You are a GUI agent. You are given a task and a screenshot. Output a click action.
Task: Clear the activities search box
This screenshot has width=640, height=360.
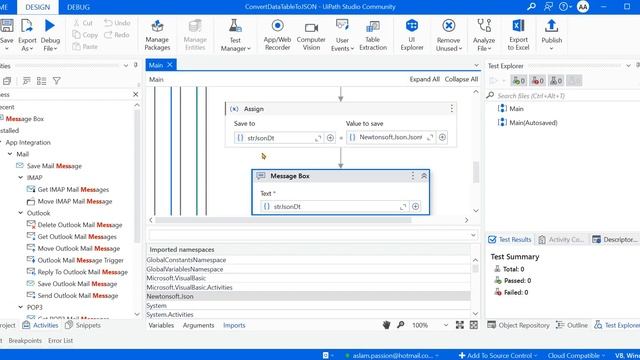[x=136, y=94]
